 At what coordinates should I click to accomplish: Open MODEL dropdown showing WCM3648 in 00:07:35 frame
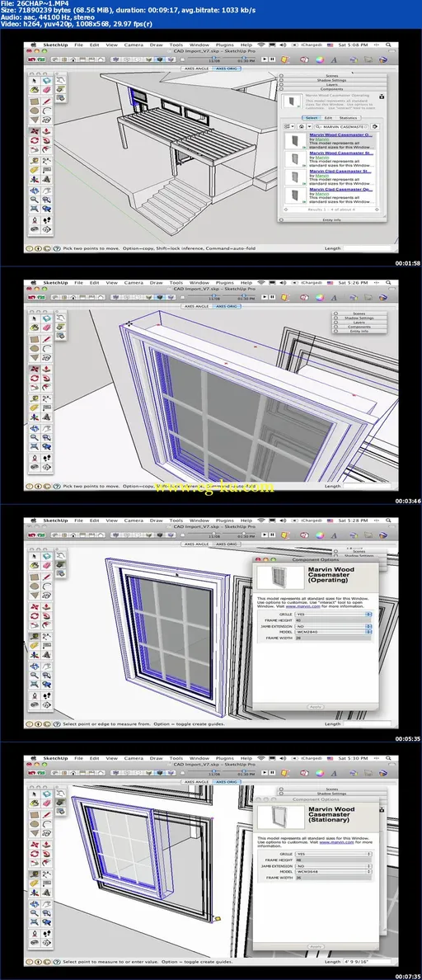click(333, 872)
